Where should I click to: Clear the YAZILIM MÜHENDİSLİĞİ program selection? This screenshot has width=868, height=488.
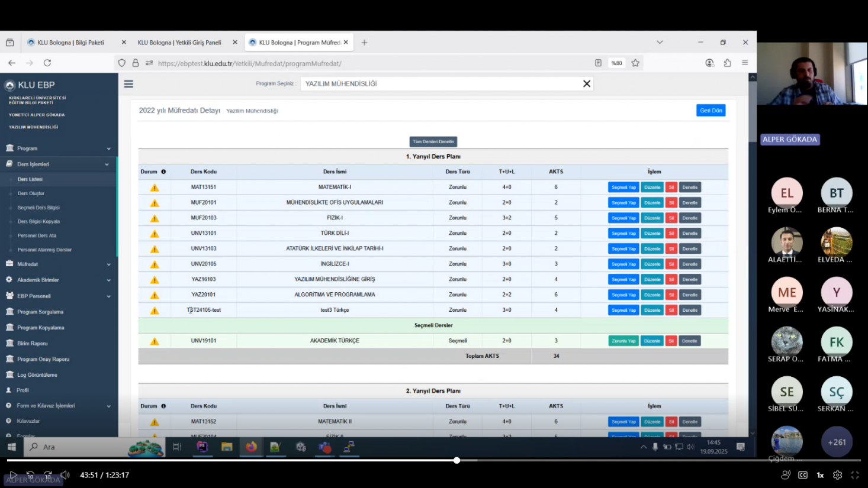[587, 83]
